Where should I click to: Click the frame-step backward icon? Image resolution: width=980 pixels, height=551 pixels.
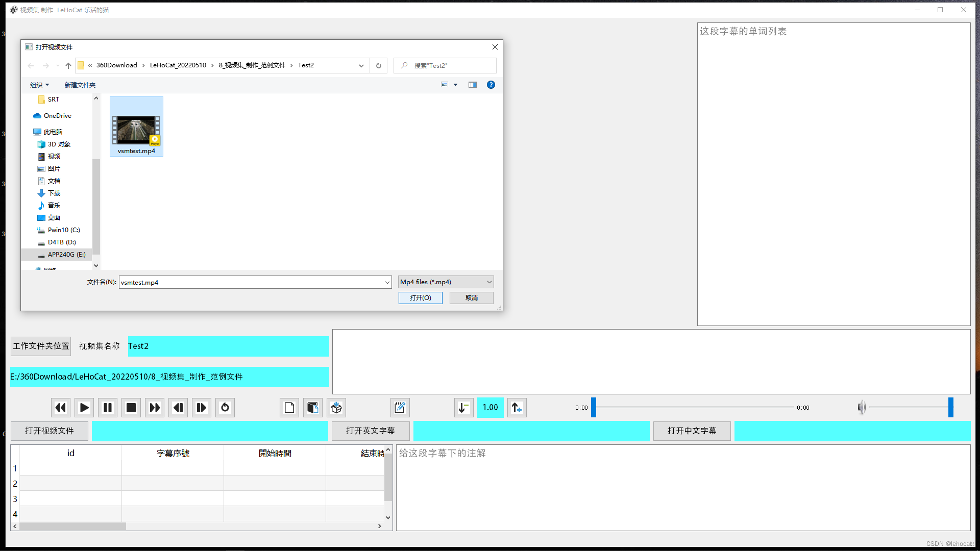point(178,407)
